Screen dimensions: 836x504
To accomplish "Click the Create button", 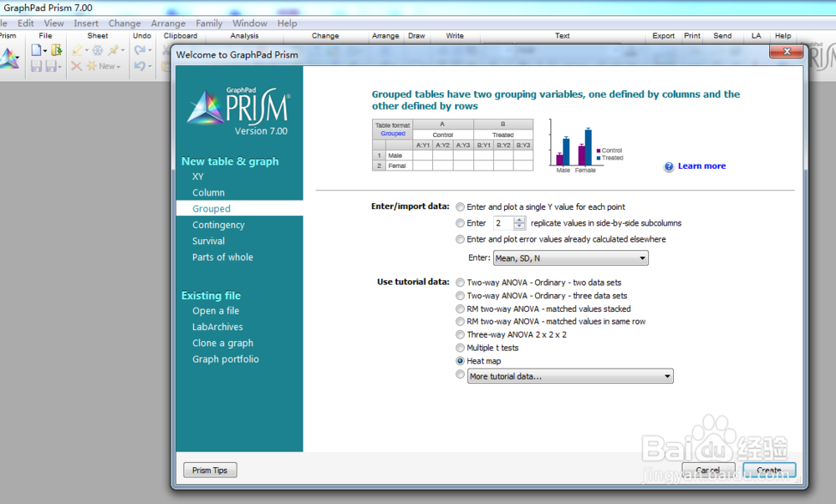I will point(768,470).
